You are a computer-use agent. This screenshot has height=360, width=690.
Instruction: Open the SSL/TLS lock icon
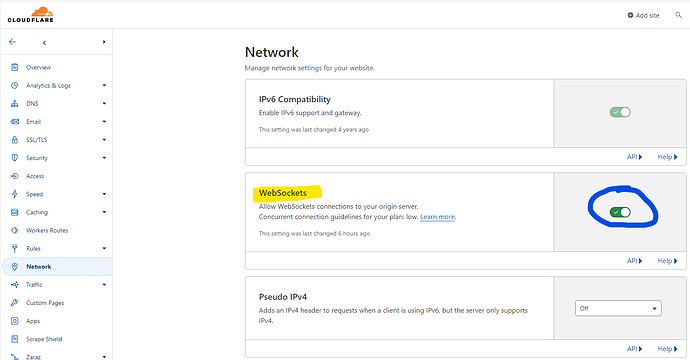tap(15, 140)
